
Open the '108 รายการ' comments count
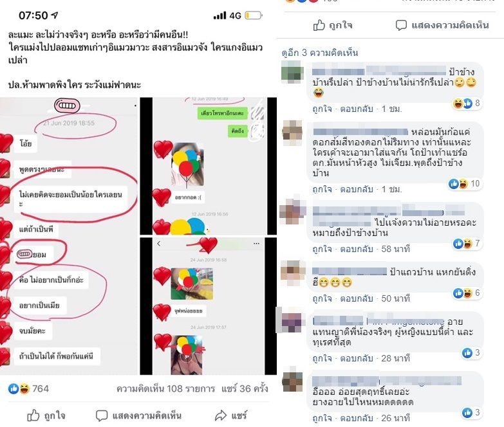tap(165, 388)
